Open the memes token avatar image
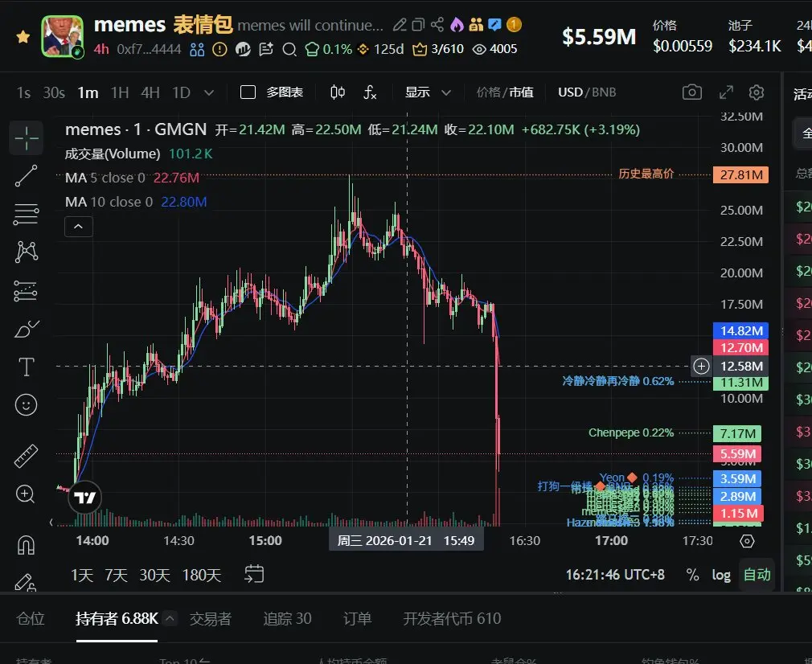Screen dimensions: 812x664 pyautogui.click(x=63, y=36)
